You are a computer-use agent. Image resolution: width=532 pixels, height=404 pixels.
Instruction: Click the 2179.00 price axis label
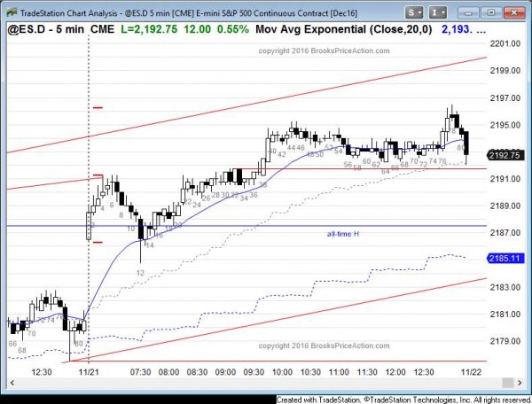505,341
